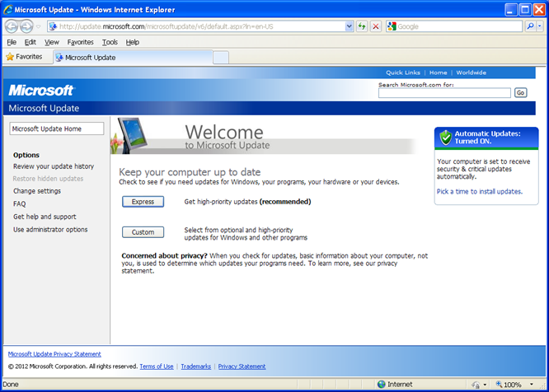
Task: Click the Search Microsoft.com input field
Action: 444,93
